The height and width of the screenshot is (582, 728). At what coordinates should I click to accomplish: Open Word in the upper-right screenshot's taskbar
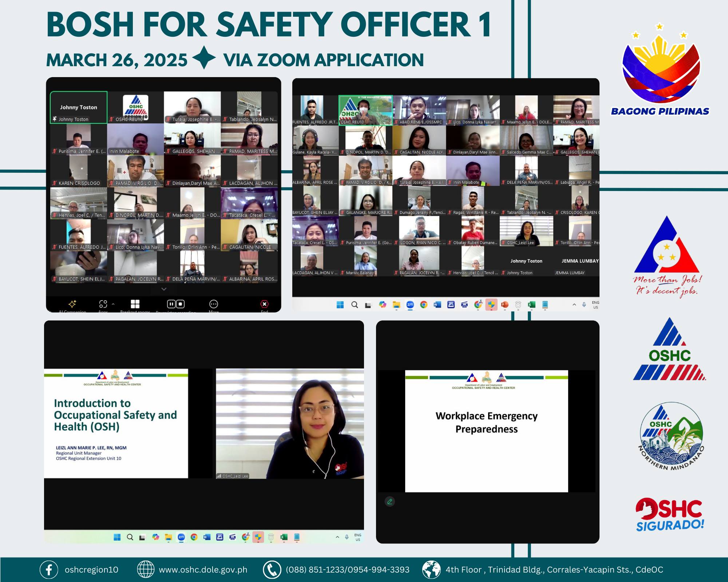pyautogui.click(x=437, y=305)
